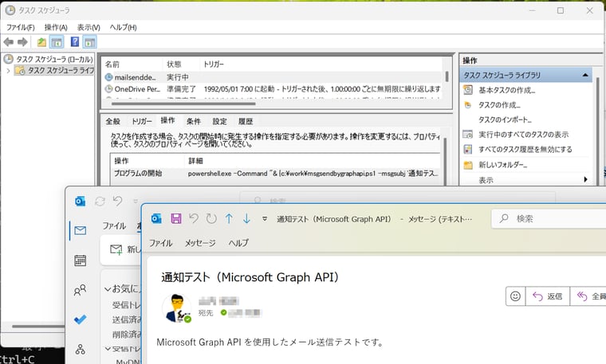Select タスク スケジューラ (ローカル) tree root
Screen dimensions: 606x364
tap(49, 59)
